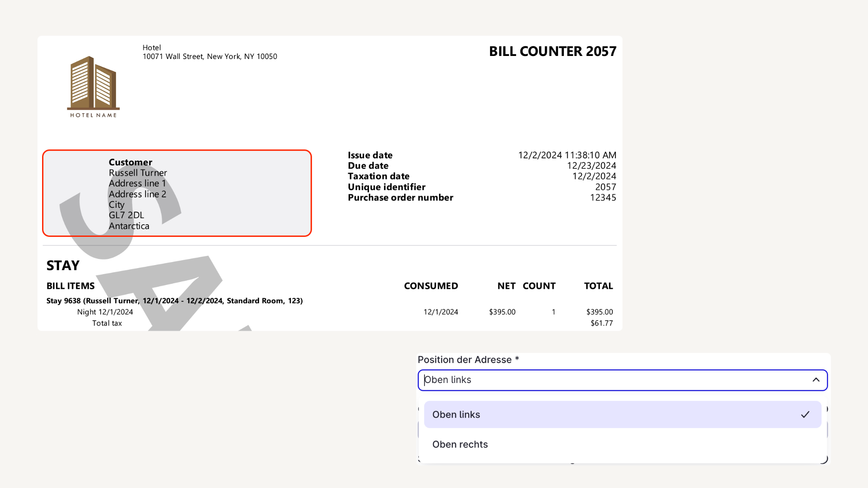This screenshot has width=868, height=488.
Task: Click the Night 12/1/2024 bill item
Action: click(x=105, y=312)
